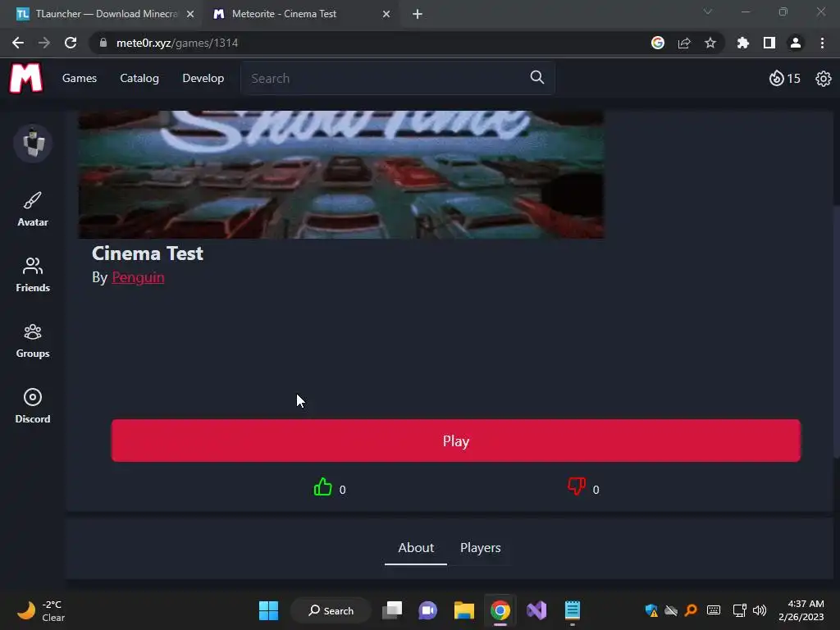Open a new browser tab

coord(418,14)
